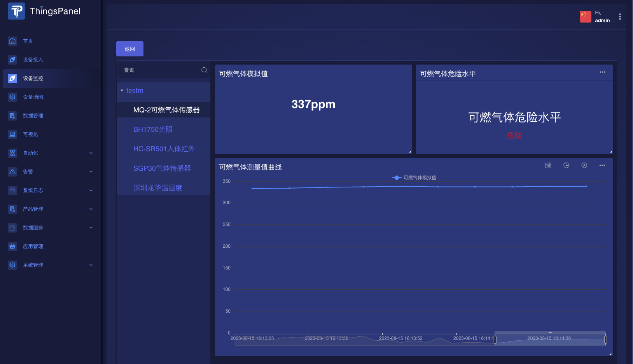
Task: Expand the 系统管理 menu chevron
Action: [x=91, y=265]
